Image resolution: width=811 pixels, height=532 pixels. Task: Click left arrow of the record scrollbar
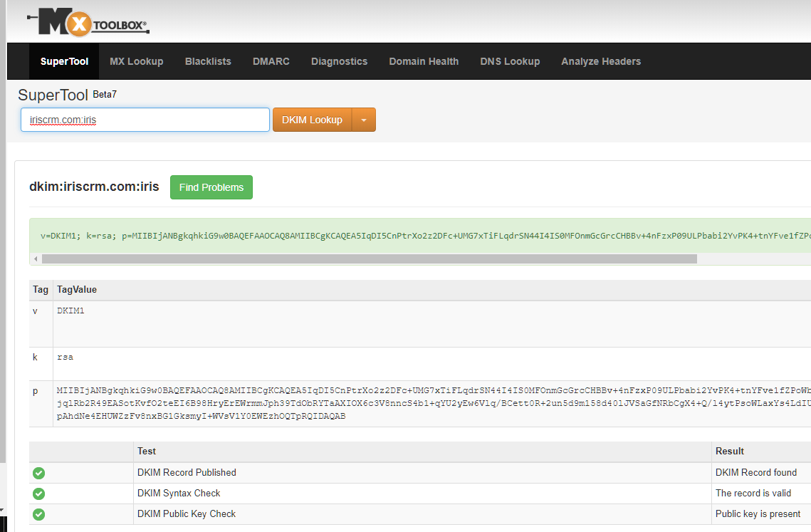(x=35, y=259)
